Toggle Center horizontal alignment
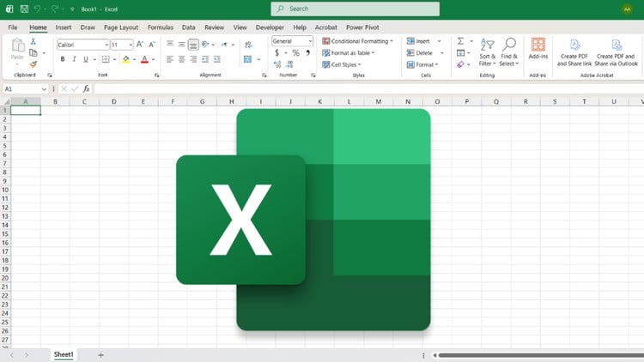The width and height of the screenshot is (644, 362). [x=181, y=59]
